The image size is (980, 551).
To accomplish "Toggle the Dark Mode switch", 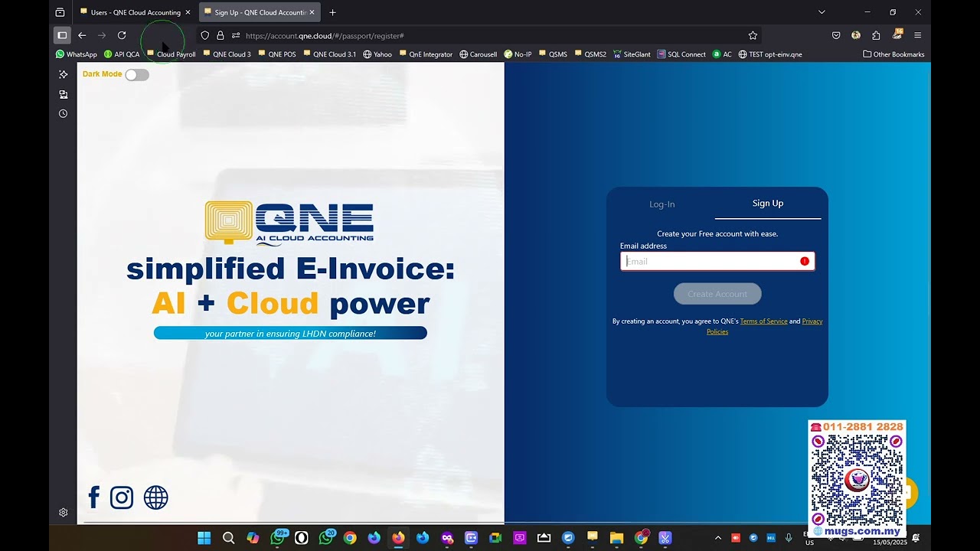I will (137, 74).
